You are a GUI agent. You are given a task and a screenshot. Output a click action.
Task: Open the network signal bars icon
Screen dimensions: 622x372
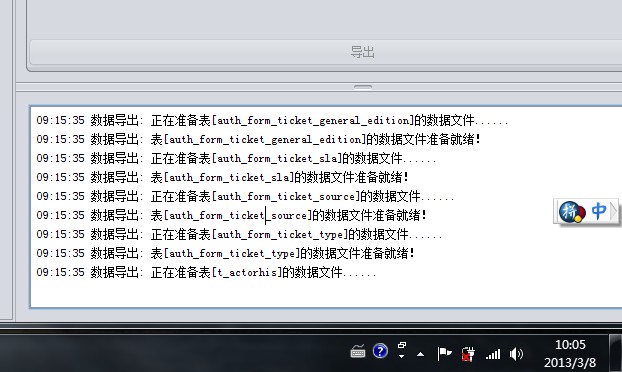pyautogui.click(x=493, y=354)
